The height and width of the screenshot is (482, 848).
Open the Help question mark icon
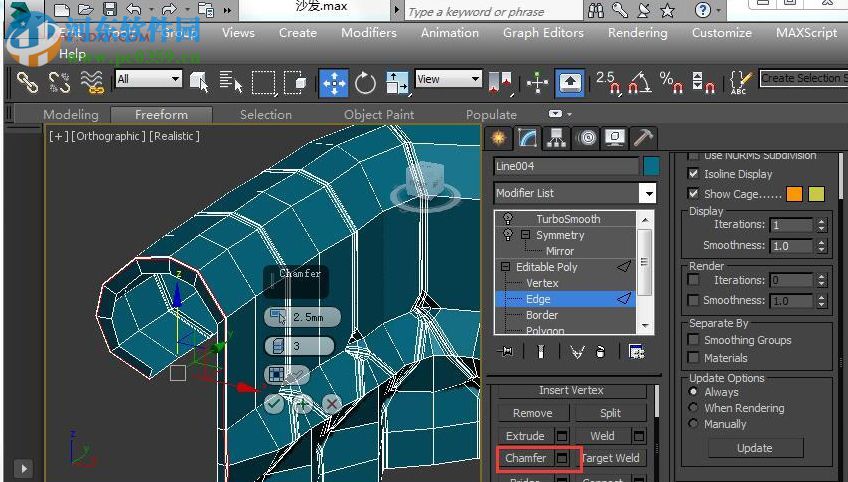click(703, 9)
